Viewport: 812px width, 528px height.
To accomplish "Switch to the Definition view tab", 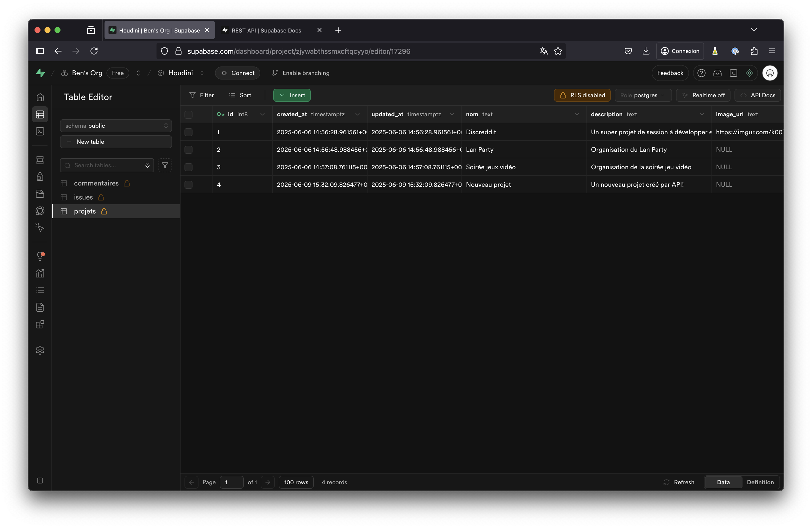I will click(760, 482).
